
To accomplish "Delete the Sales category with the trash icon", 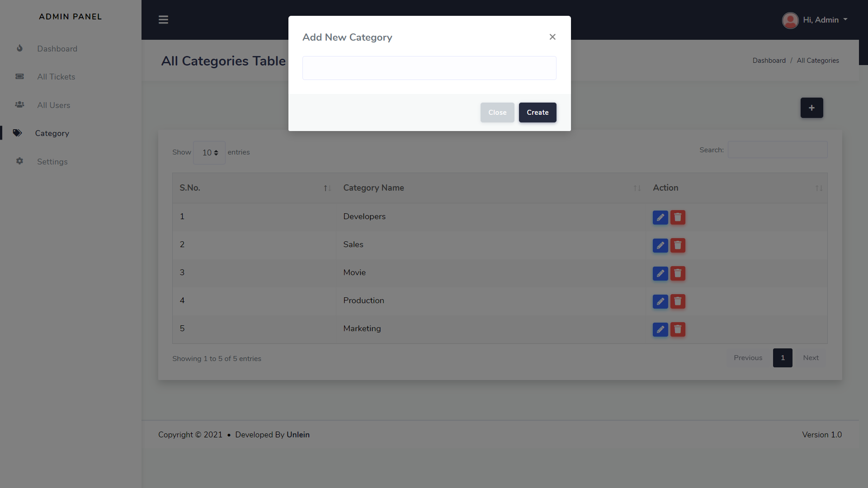I will click(x=678, y=245).
